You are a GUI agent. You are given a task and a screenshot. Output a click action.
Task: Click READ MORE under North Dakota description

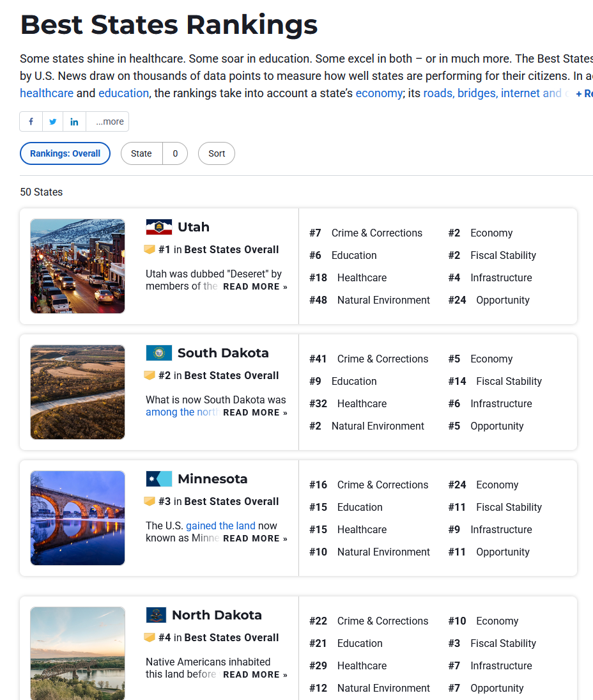pyautogui.click(x=255, y=674)
